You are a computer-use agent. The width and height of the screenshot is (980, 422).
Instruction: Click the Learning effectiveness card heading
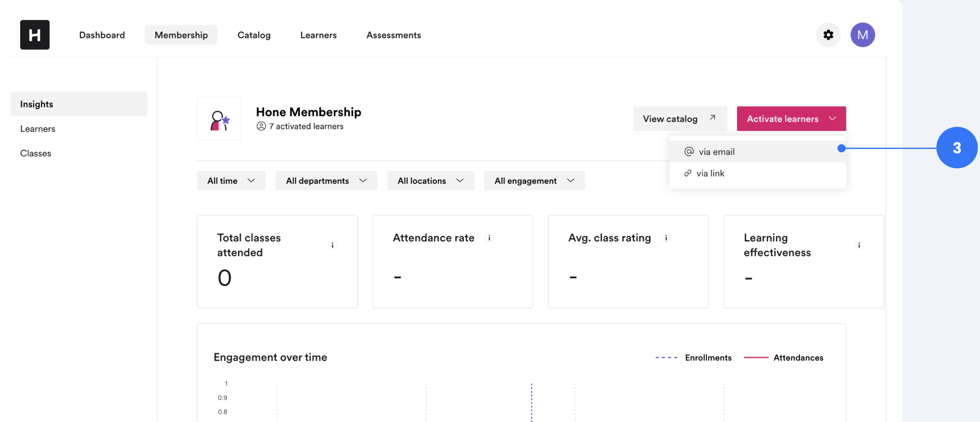pyautogui.click(x=777, y=245)
